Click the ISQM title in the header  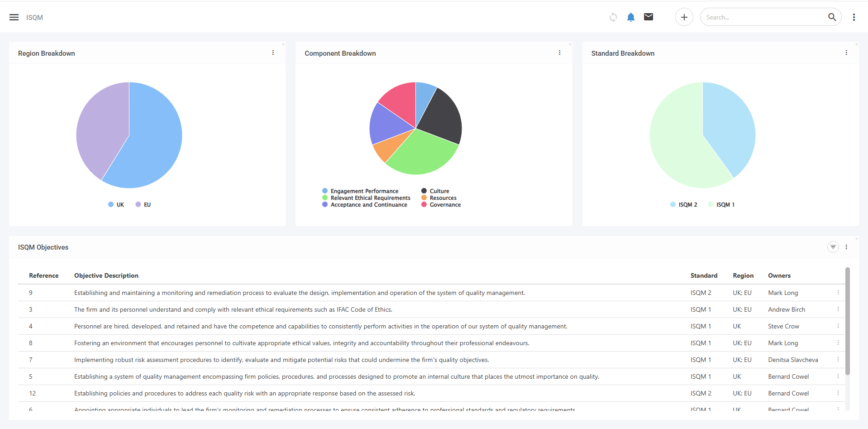tap(34, 17)
